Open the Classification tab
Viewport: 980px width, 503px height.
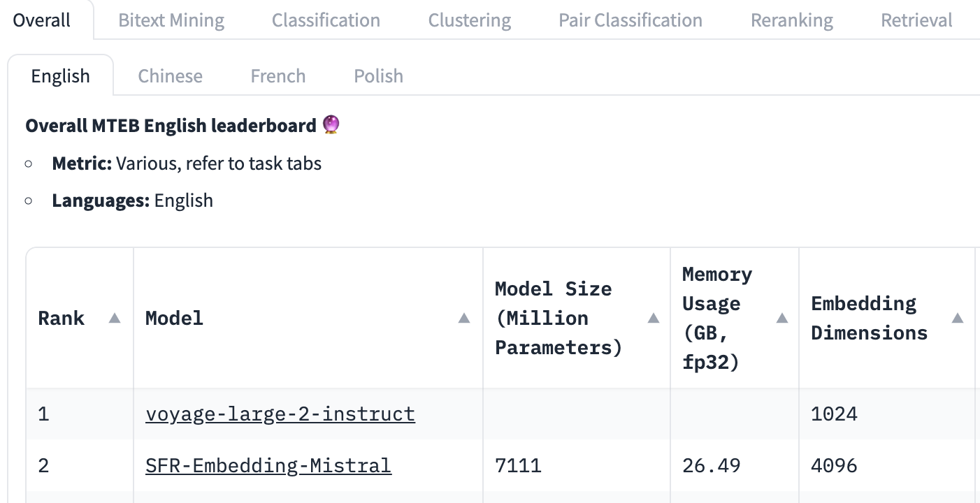click(326, 20)
